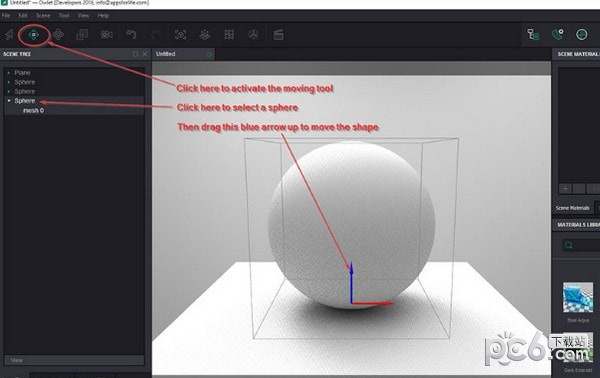
Task: Click the plus button under Scene Materials
Action: click(x=565, y=188)
